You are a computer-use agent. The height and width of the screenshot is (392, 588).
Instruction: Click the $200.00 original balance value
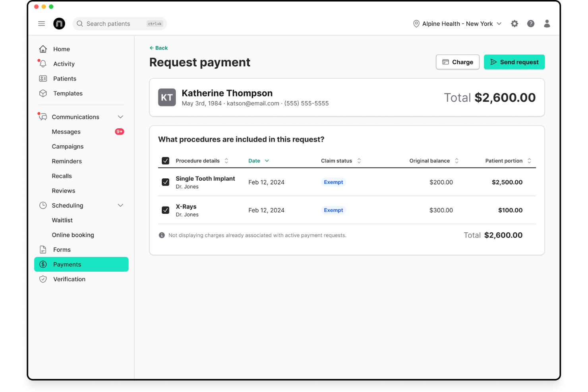click(x=441, y=182)
